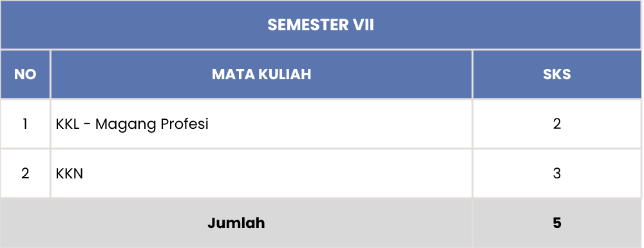Click the SKS column header
The image size is (644, 248).
[557, 74]
